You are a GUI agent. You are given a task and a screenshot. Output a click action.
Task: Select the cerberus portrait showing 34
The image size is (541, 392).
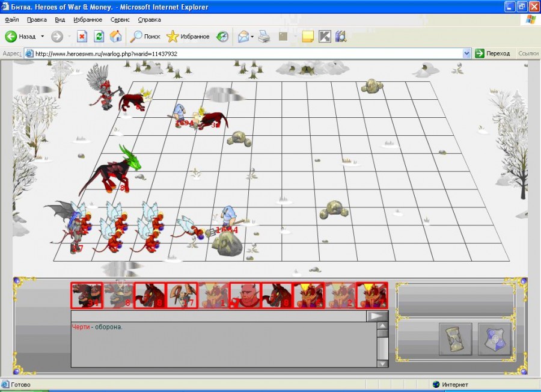click(x=87, y=295)
